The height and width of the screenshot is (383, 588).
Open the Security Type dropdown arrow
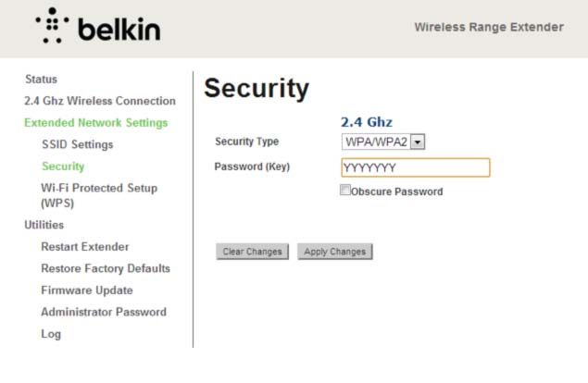(418, 142)
